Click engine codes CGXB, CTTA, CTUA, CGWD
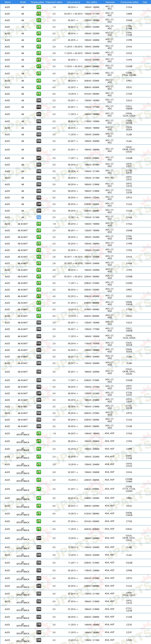 [x=129, y=489]
